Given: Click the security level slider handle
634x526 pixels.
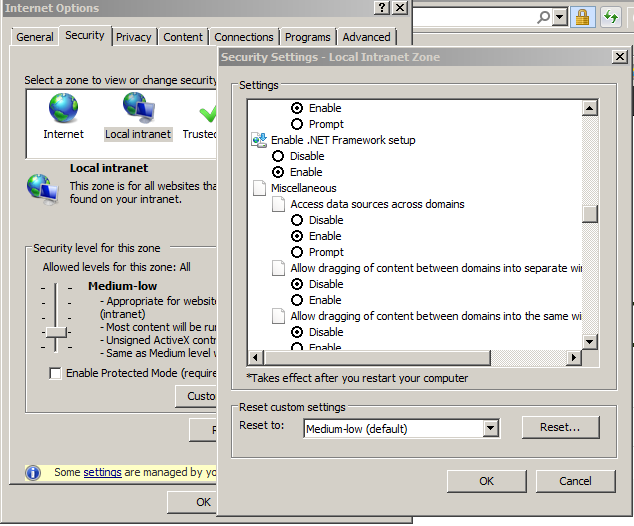Looking at the screenshot, I should pos(56,331).
